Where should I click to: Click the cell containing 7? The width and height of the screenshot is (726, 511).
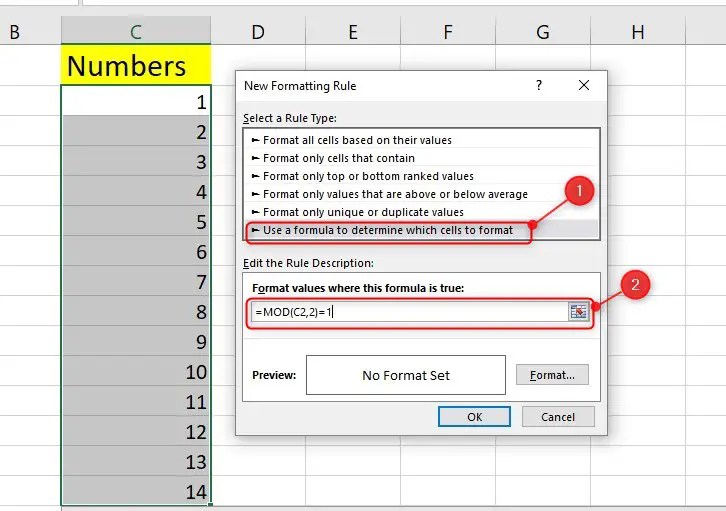pos(136,281)
